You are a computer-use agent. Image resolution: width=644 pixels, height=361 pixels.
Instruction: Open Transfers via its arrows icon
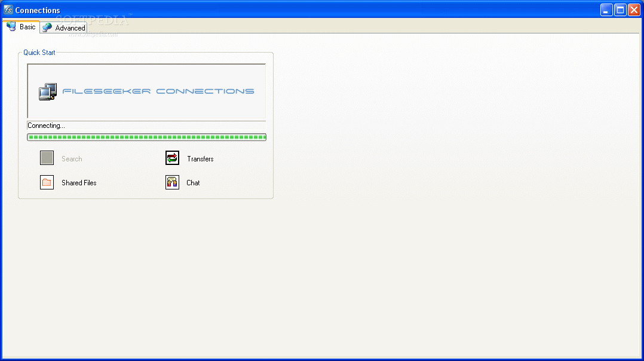coord(172,158)
